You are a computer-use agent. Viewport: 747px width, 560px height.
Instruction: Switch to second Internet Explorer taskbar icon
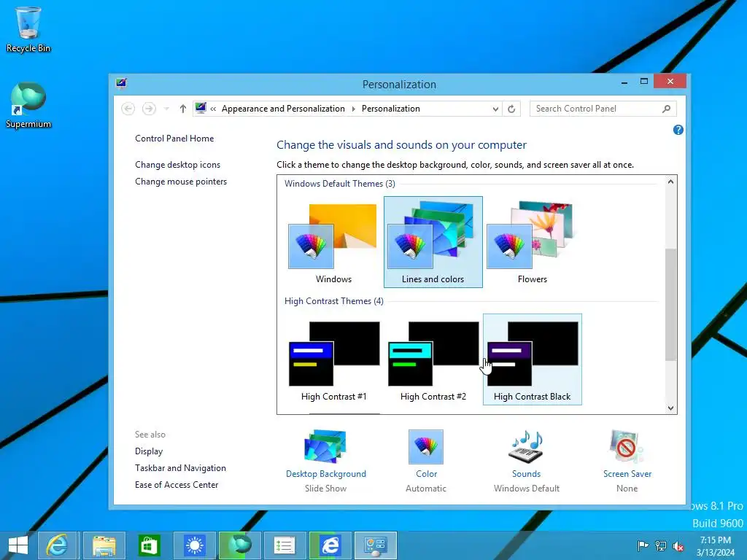330,545
